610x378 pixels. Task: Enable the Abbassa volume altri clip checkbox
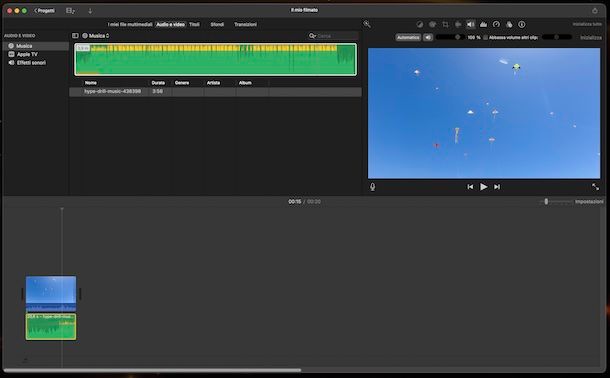pyautogui.click(x=485, y=37)
